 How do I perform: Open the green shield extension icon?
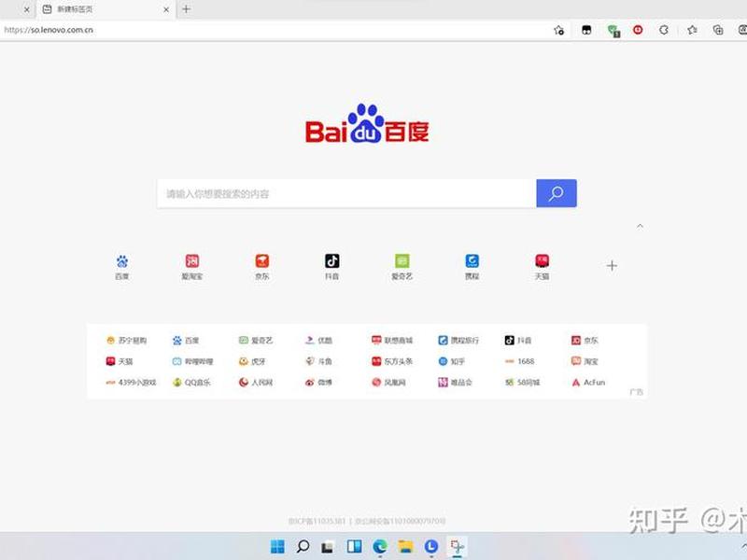(x=613, y=31)
